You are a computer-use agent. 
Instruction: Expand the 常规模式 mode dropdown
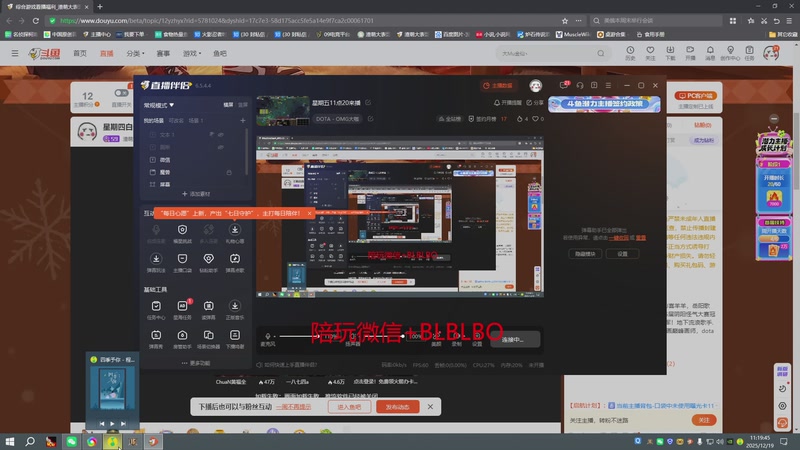pyautogui.click(x=159, y=105)
